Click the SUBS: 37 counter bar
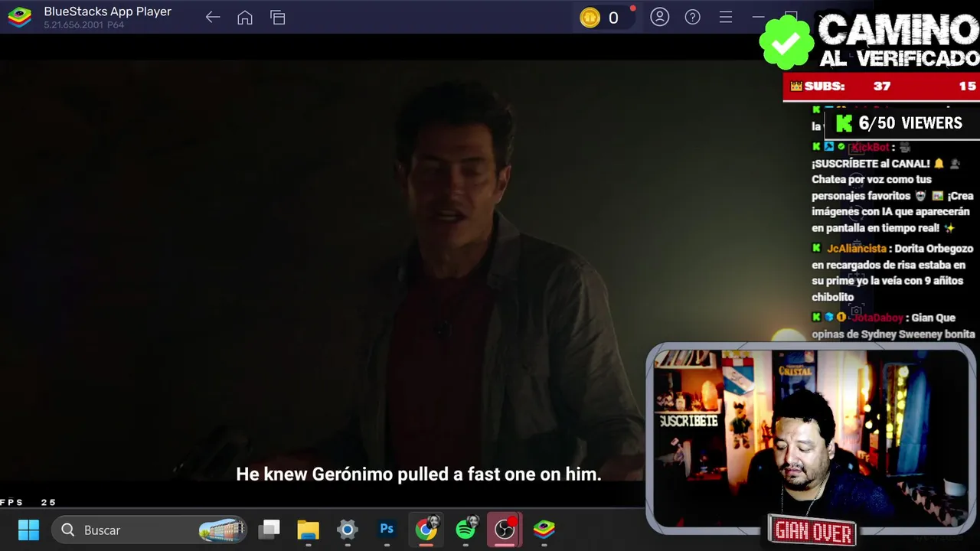Viewport: 980px width, 551px height. 881,86
